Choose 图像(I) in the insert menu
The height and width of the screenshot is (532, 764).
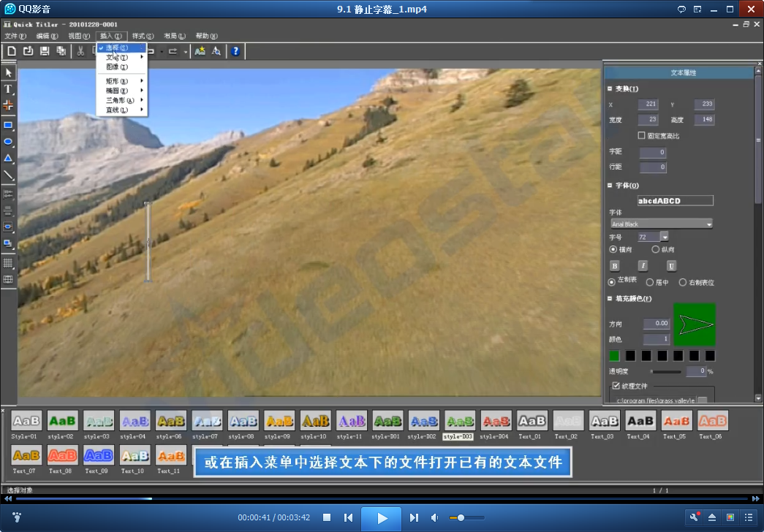(x=122, y=66)
